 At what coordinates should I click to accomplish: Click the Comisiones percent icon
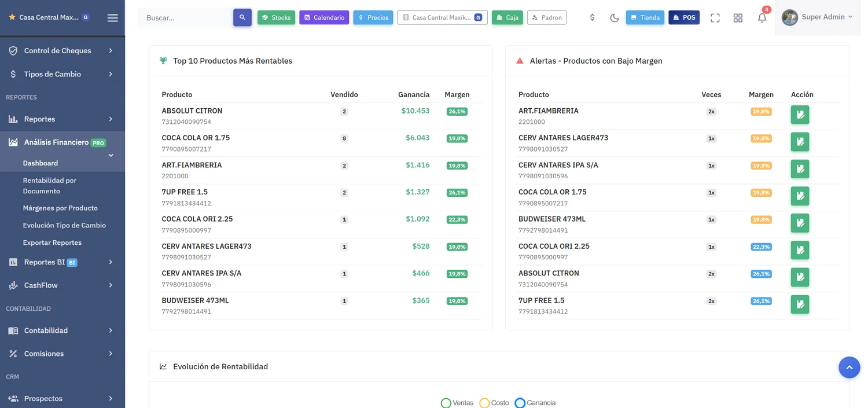coord(13,354)
